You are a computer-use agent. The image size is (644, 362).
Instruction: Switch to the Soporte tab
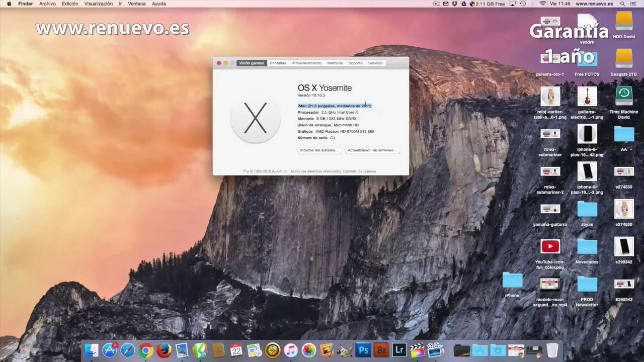(355, 63)
